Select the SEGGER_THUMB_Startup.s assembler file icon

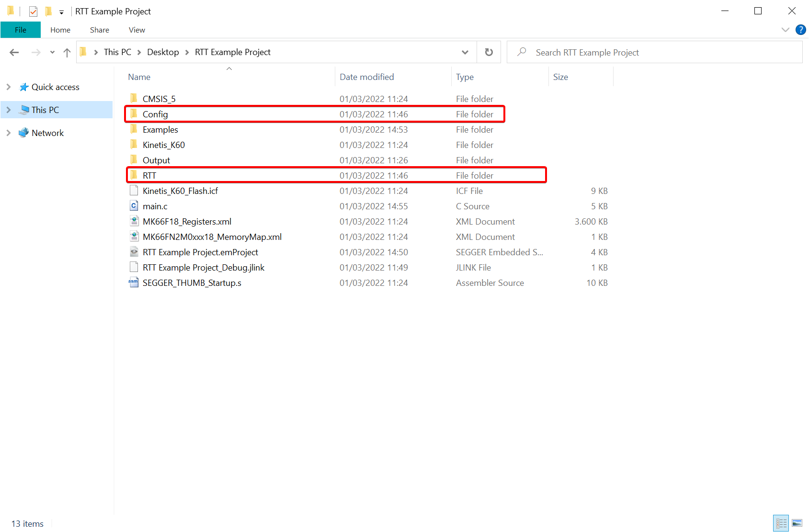click(x=134, y=283)
